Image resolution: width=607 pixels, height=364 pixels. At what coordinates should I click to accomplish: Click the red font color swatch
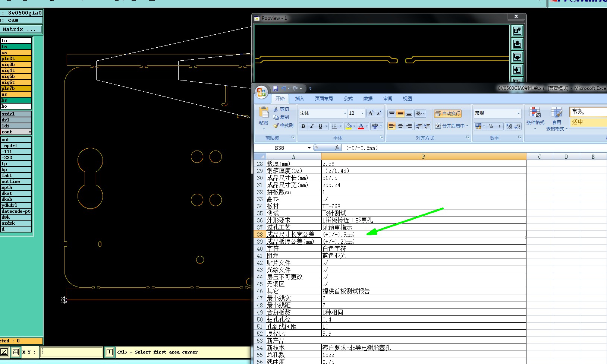[361, 126]
